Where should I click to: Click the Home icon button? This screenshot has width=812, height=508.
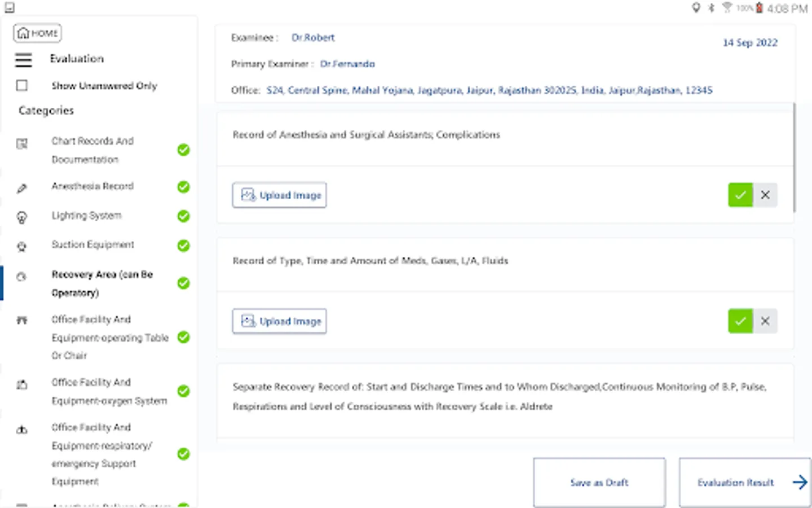coord(37,33)
